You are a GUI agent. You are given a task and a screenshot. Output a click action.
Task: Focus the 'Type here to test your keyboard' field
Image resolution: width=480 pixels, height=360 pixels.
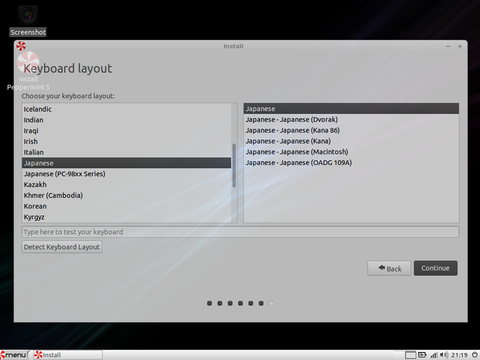(x=240, y=232)
